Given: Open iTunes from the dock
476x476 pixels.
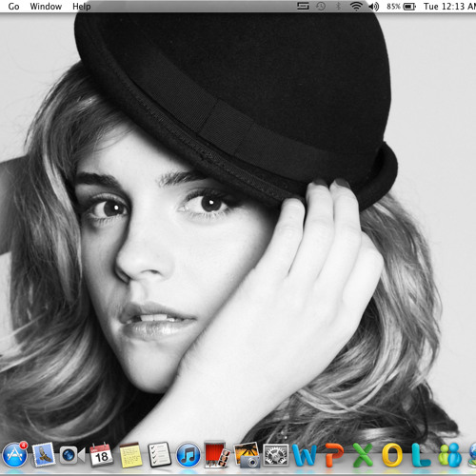Looking at the screenshot, I should (x=188, y=455).
